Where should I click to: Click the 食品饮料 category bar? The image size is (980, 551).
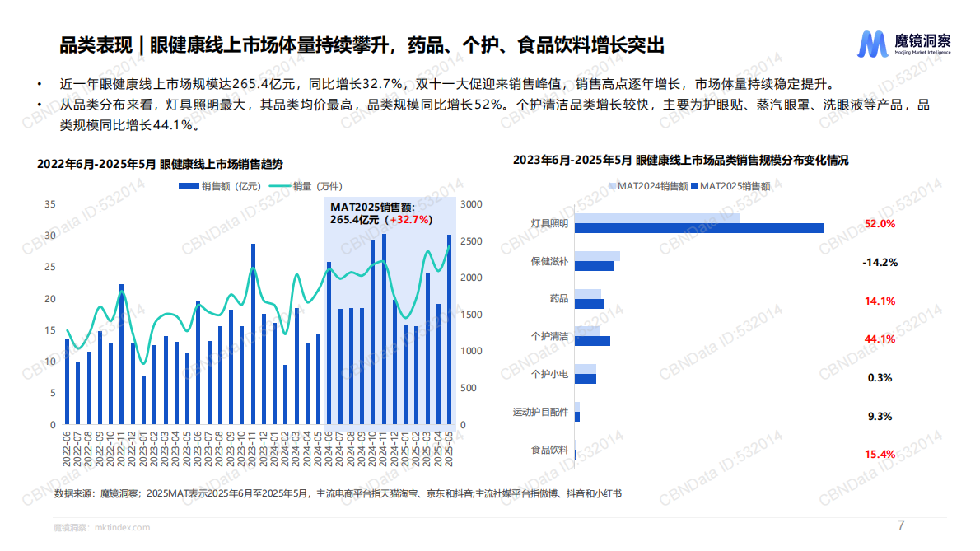pyautogui.click(x=578, y=454)
